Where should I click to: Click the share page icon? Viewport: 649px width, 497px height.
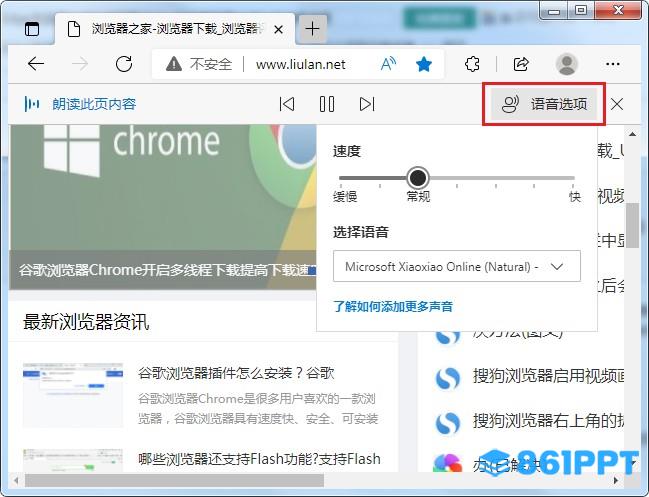click(x=521, y=64)
